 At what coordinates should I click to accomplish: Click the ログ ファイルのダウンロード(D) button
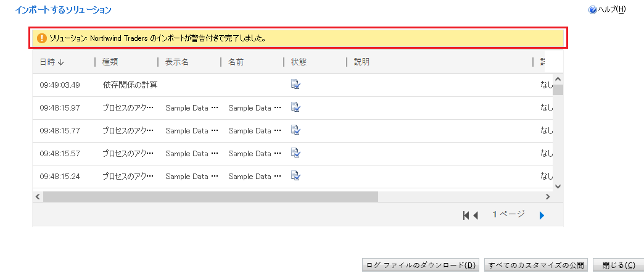coord(421,266)
